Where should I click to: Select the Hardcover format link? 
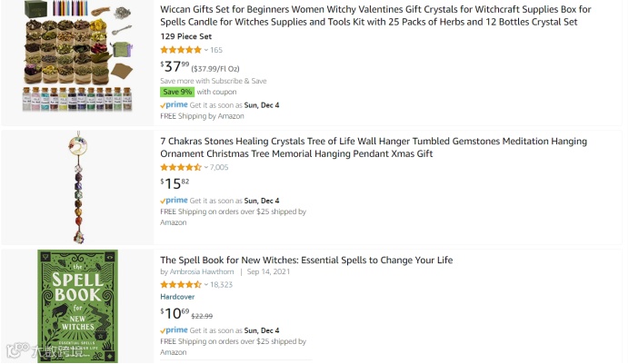[178, 297]
